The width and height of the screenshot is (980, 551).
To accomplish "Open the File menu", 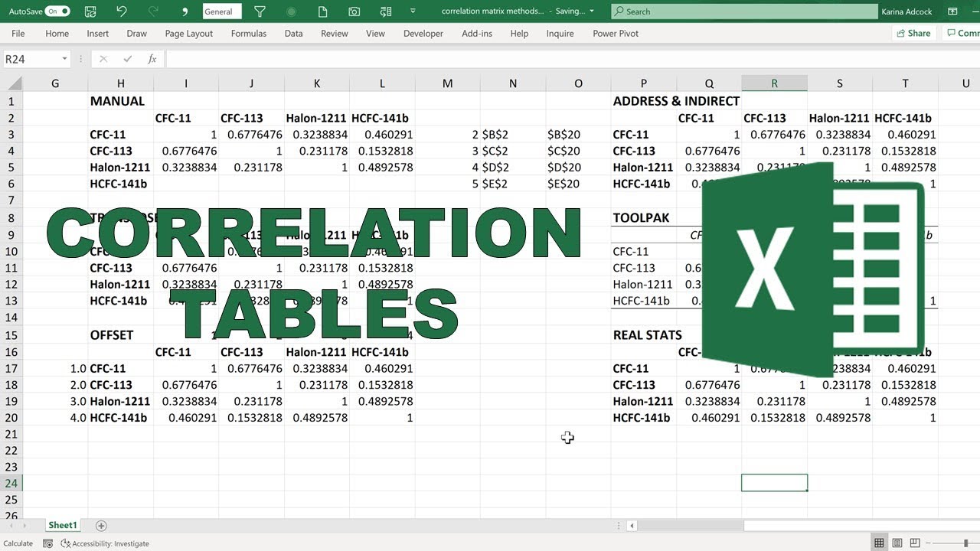I will pos(18,34).
